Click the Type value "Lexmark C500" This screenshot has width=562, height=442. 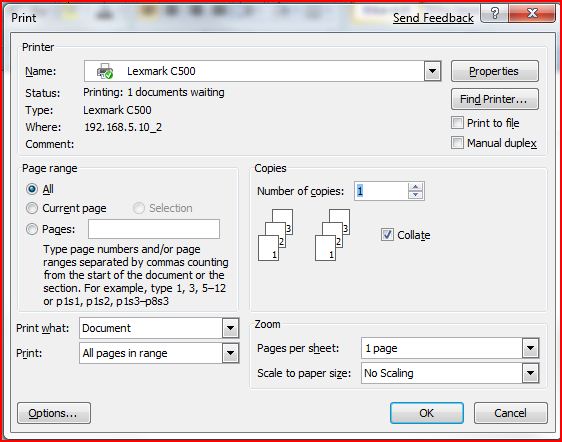[x=117, y=110]
